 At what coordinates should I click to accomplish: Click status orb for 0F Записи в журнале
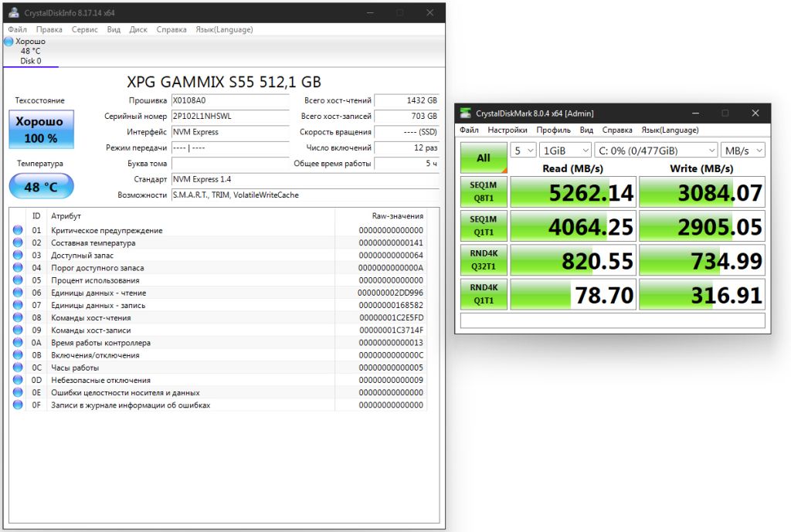(18, 405)
